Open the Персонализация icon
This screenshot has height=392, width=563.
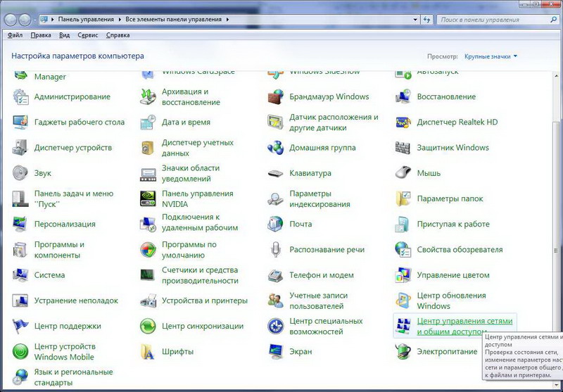coord(20,225)
